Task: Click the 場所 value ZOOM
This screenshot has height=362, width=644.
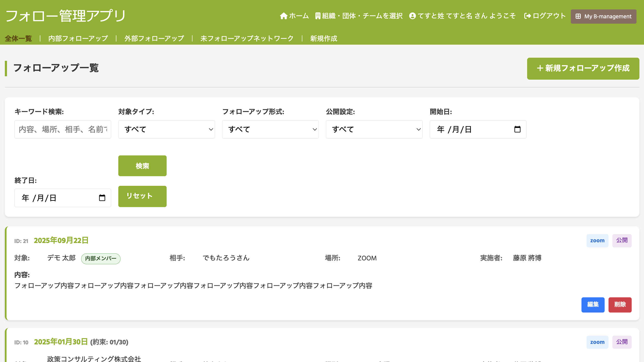Action: [x=367, y=258]
